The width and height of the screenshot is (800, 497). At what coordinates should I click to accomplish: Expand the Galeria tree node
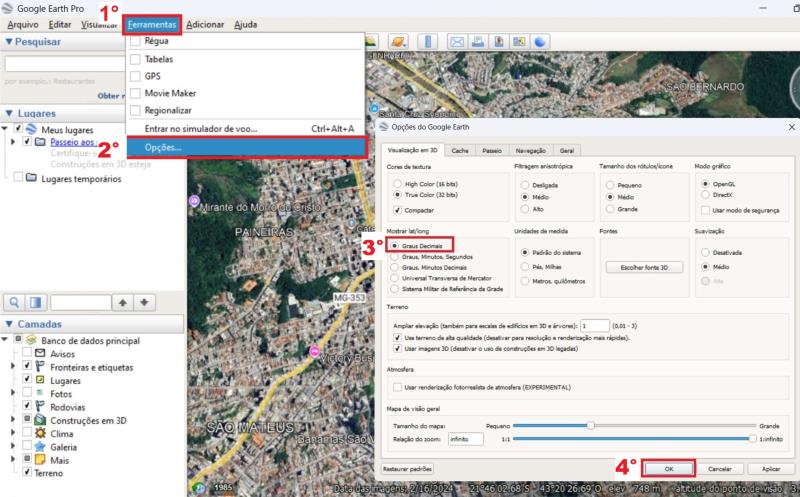click(x=13, y=445)
